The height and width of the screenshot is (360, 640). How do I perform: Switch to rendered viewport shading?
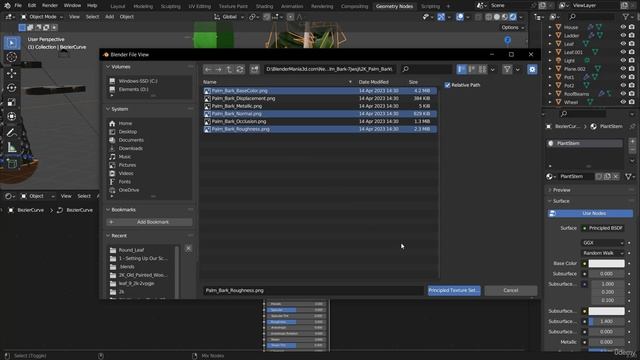pos(513,17)
